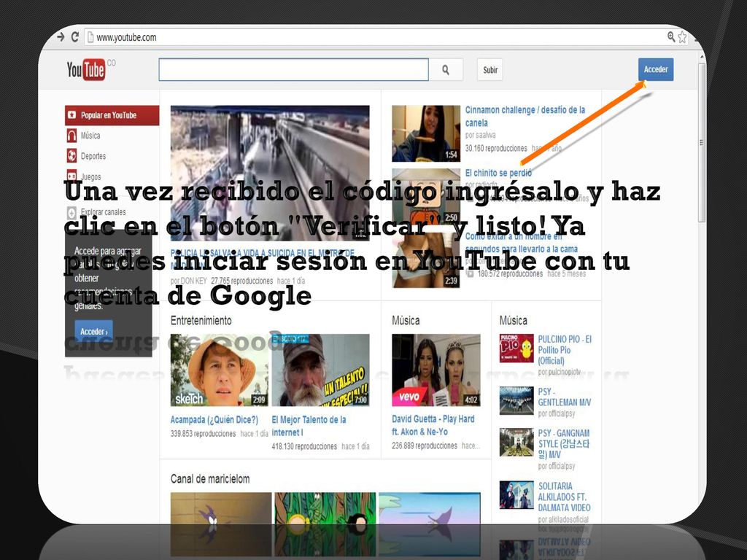Open PSY - GANGNAM STYLE thumbnail
The image size is (747, 560).
(x=516, y=443)
